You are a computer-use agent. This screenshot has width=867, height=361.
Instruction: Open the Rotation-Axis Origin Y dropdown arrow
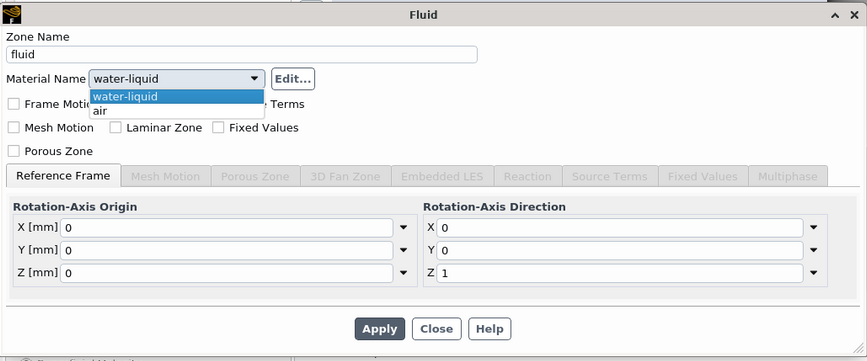coord(404,250)
